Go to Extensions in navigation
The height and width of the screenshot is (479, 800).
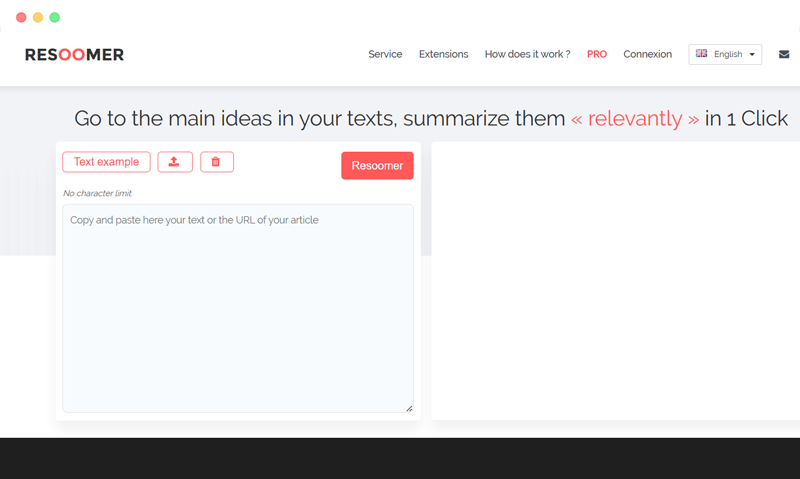pos(443,54)
